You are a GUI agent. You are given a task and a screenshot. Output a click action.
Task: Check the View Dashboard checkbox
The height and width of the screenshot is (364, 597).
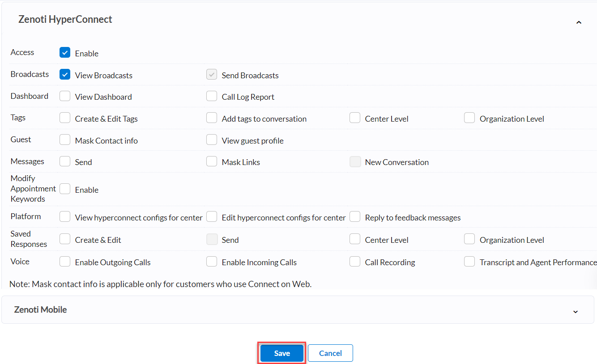(x=65, y=96)
